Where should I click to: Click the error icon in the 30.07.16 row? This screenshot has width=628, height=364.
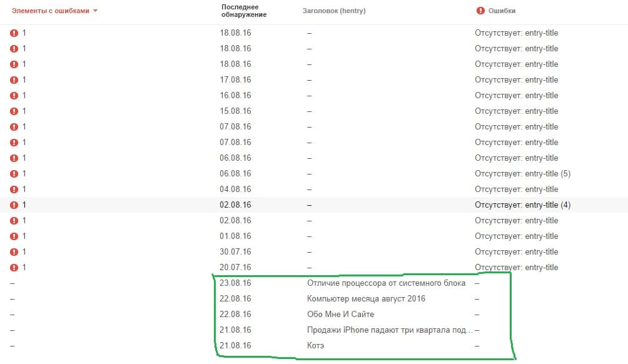(x=14, y=251)
